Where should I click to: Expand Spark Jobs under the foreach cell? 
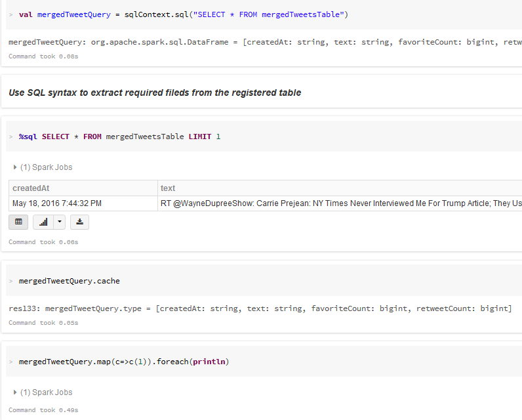click(43, 392)
